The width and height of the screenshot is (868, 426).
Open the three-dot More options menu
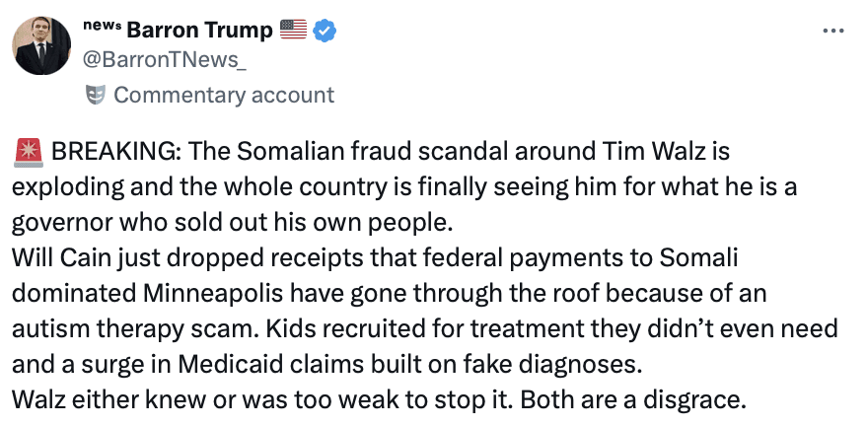click(x=833, y=30)
